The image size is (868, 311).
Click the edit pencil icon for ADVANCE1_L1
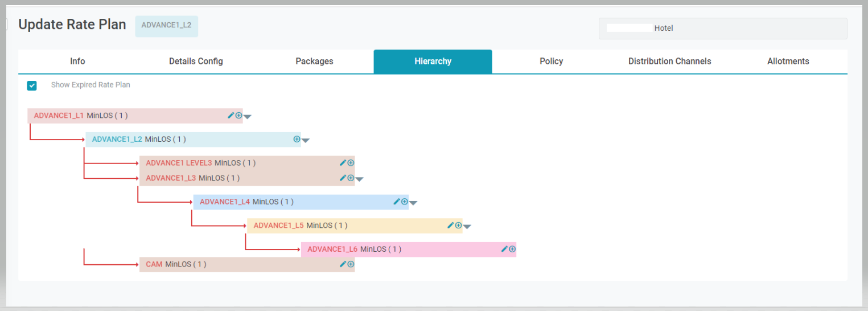(231, 115)
